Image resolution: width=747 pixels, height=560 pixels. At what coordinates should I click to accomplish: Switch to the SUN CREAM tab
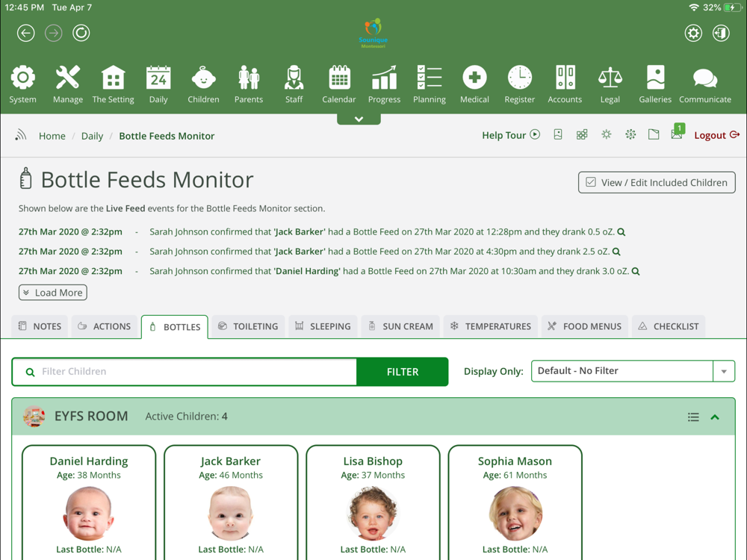pyautogui.click(x=400, y=326)
